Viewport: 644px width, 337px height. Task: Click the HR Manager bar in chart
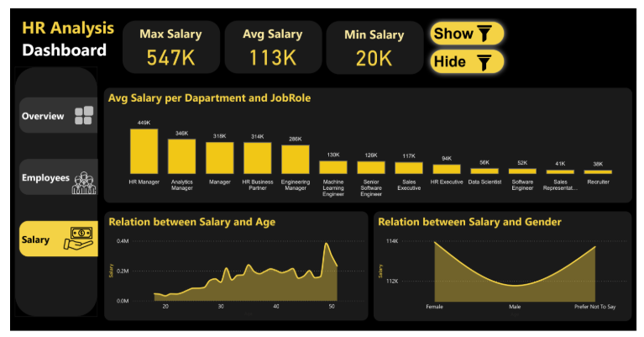(x=144, y=151)
